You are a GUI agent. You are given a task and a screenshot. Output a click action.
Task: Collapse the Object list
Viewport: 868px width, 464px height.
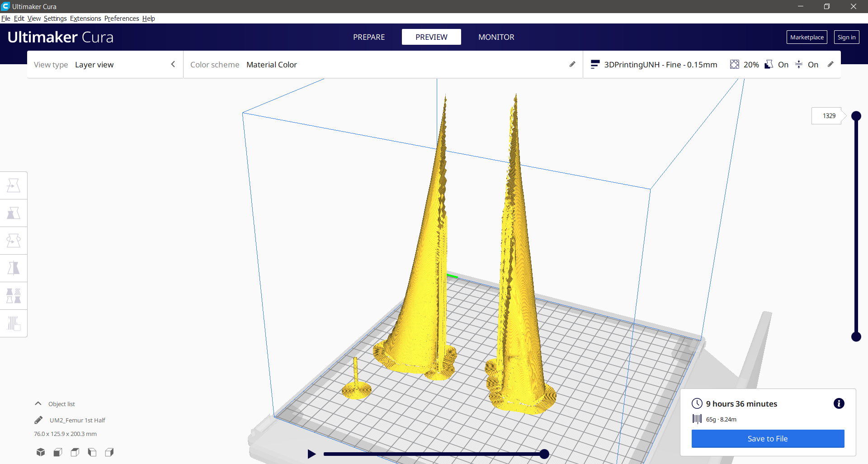click(x=38, y=403)
